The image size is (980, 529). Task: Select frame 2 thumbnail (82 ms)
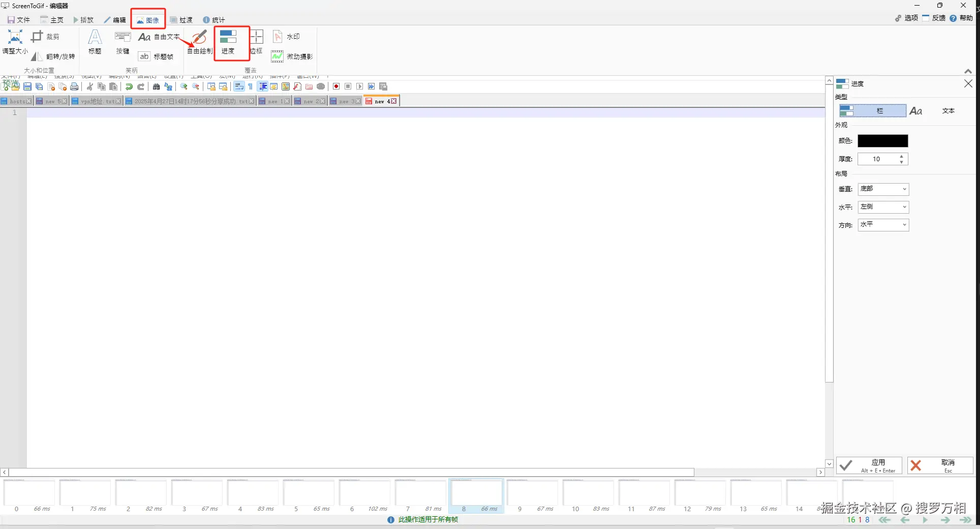141,496
